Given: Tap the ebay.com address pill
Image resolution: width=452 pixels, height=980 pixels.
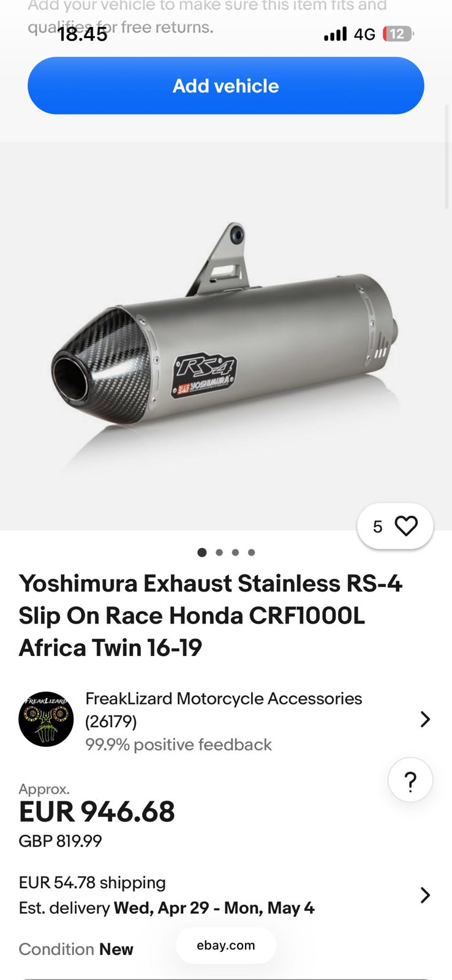Looking at the screenshot, I should 226,945.
